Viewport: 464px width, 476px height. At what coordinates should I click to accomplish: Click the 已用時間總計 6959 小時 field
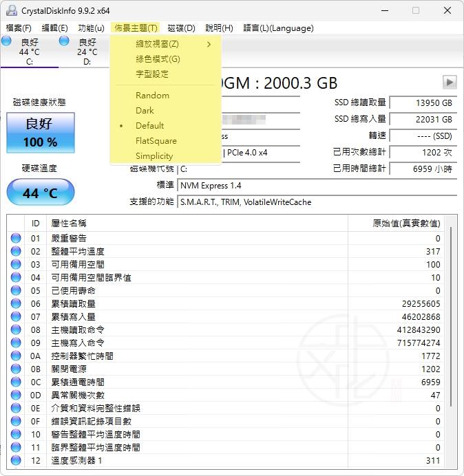point(423,169)
